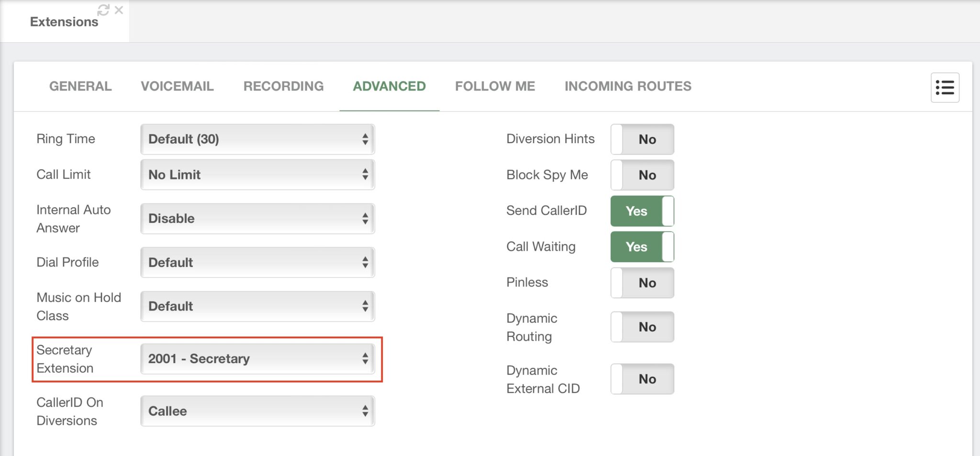
Task: Close the Extensions panel with the X
Action: tap(119, 10)
